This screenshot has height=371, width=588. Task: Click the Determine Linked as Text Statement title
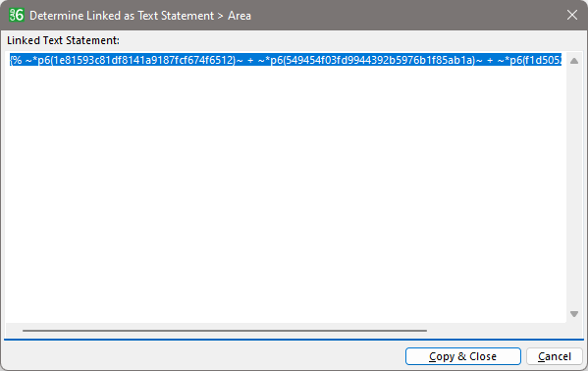[122, 16]
